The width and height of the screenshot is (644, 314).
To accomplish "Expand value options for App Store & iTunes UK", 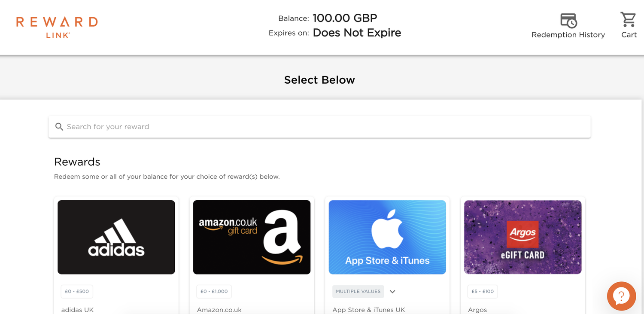I will pyautogui.click(x=392, y=291).
